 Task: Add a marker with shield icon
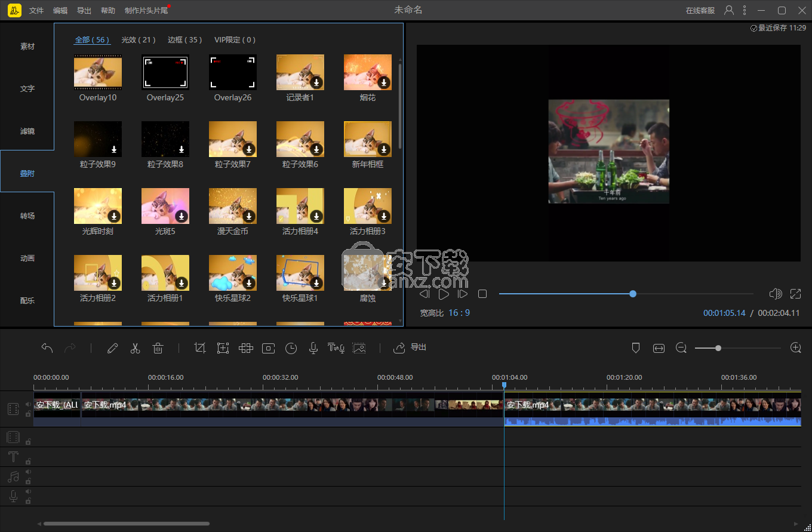tap(636, 348)
